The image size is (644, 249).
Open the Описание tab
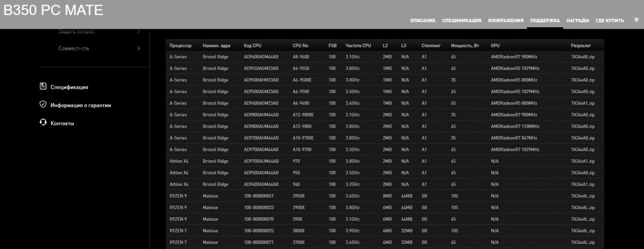pos(423,21)
